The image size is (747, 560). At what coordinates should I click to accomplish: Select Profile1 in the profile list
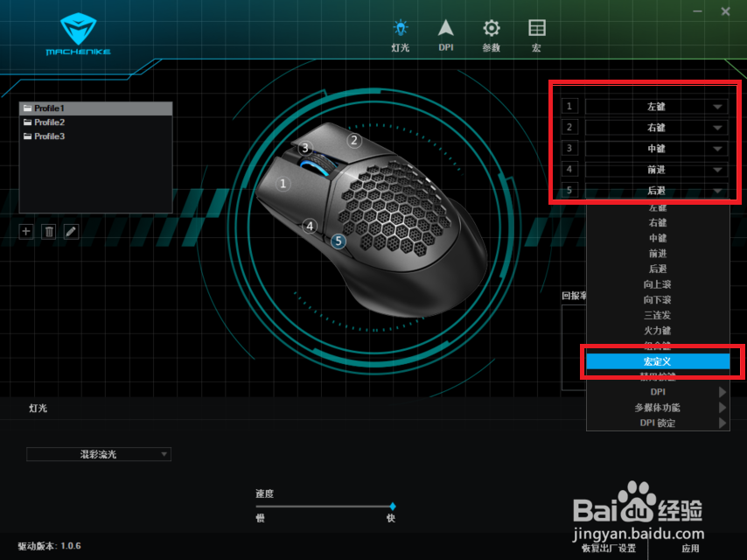click(x=95, y=108)
